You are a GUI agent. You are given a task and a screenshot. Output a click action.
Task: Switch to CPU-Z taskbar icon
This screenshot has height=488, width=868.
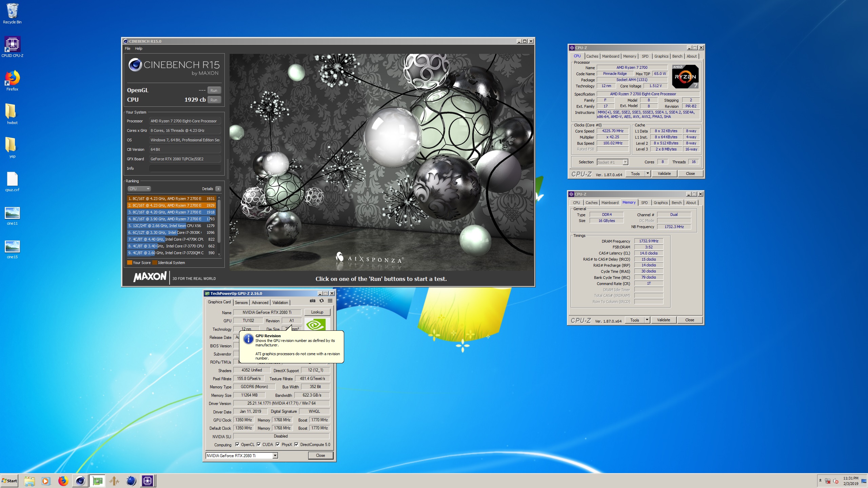(x=147, y=481)
